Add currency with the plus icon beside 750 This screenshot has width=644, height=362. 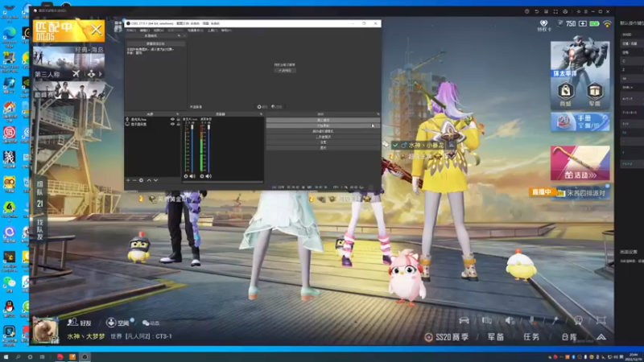click(582, 24)
